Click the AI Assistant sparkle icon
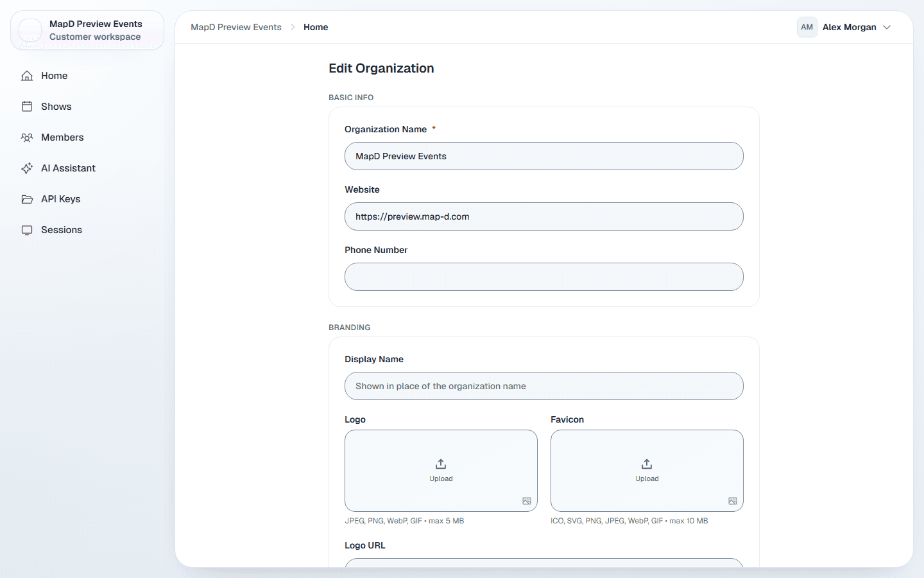Screen dimensions: 924x578 tap(27, 168)
